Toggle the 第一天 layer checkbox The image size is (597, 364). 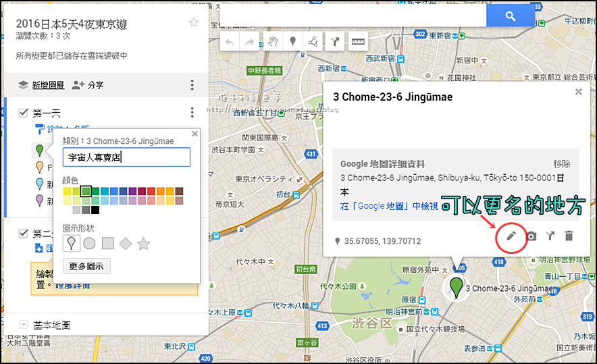pyautogui.click(x=23, y=113)
